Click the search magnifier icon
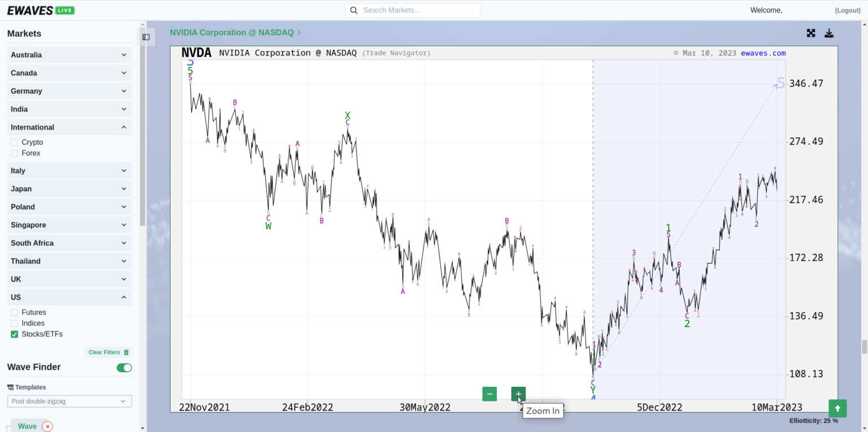The width and height of the screenshot is (868, 432). click(x=354, y=10)
